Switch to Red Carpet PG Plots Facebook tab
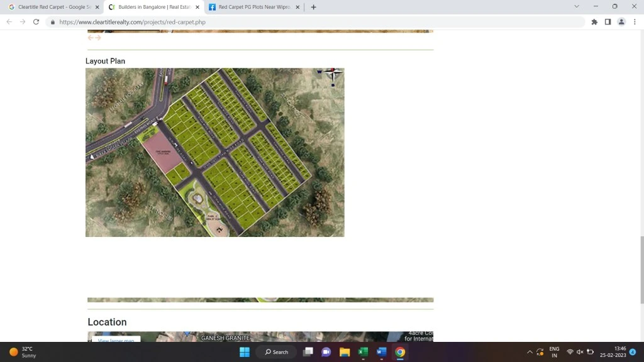This screenshot has width=644, height=362. [x=255, y=7]
